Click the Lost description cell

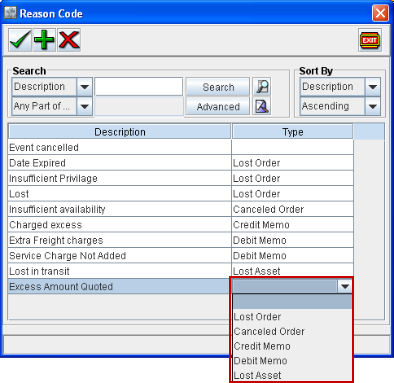[x=120, y=194]
